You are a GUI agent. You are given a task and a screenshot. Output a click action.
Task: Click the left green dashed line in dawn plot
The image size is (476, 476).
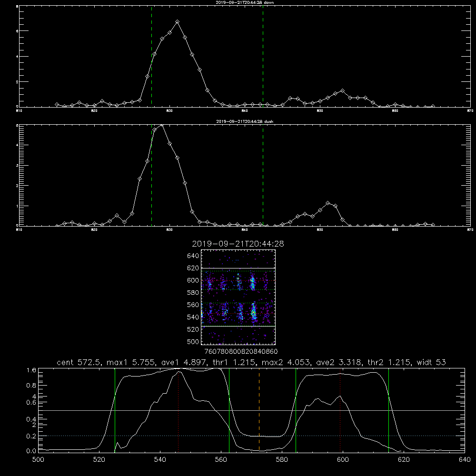(151, 56)
